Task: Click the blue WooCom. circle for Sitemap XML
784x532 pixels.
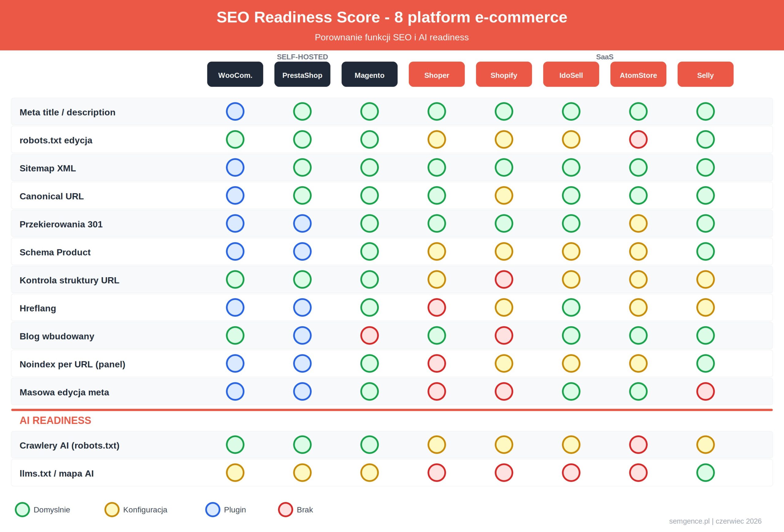Action: (235, 167)
